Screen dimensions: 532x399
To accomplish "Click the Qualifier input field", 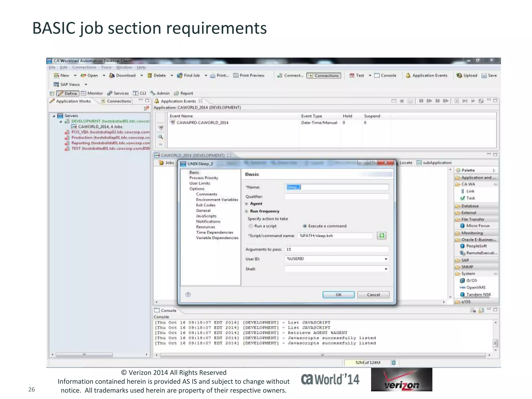I will coord(337,196).
